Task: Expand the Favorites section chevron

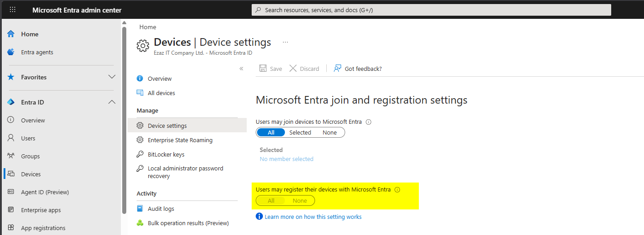Action: point(112,77)
